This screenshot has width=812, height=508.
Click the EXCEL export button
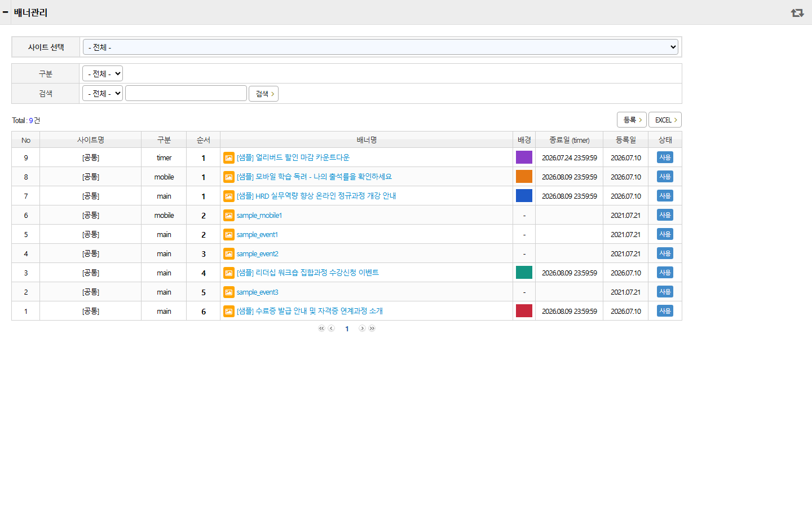click(665, 120)
